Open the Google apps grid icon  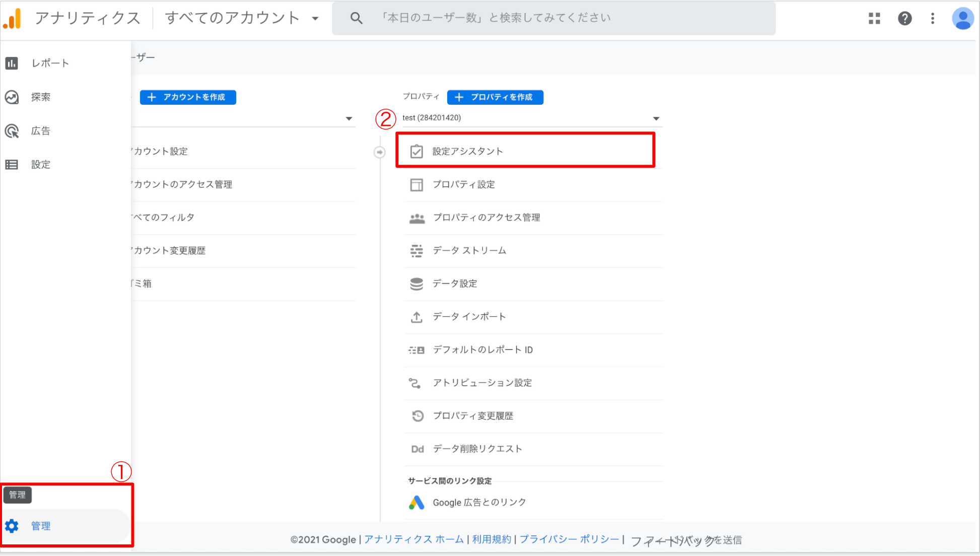pyautogui.click(x=874, y=19)
